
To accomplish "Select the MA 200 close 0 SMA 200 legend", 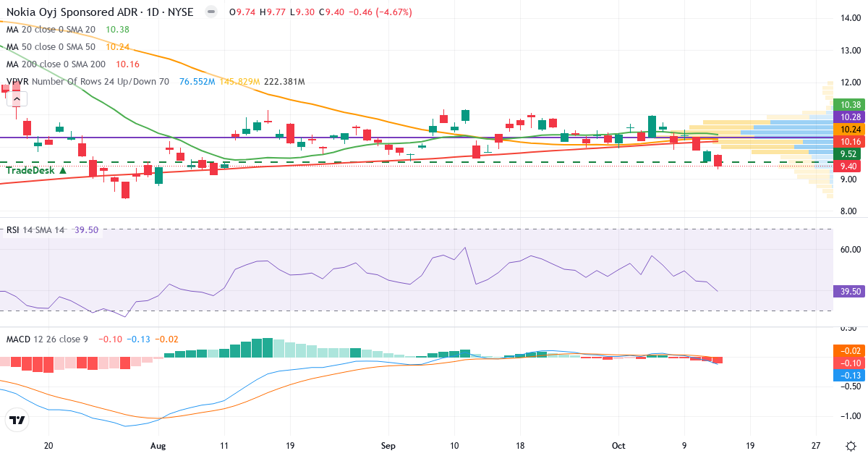I will pyautogui.click(x=56, y=64).
